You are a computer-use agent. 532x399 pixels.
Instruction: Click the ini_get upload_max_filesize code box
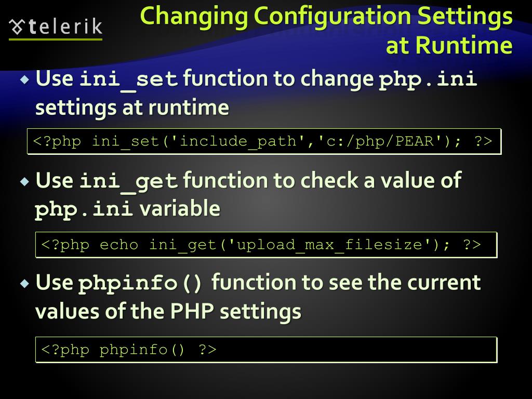coord(266,245)
